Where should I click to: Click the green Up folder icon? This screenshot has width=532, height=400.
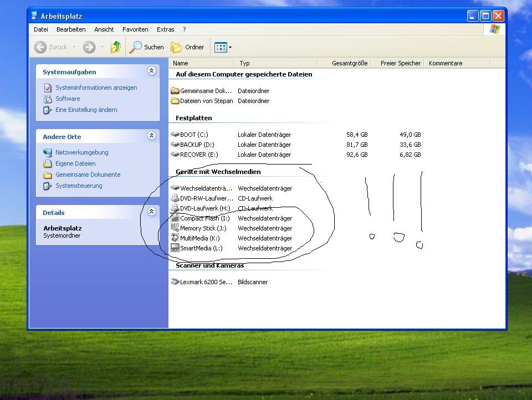(x=116, y=48)
